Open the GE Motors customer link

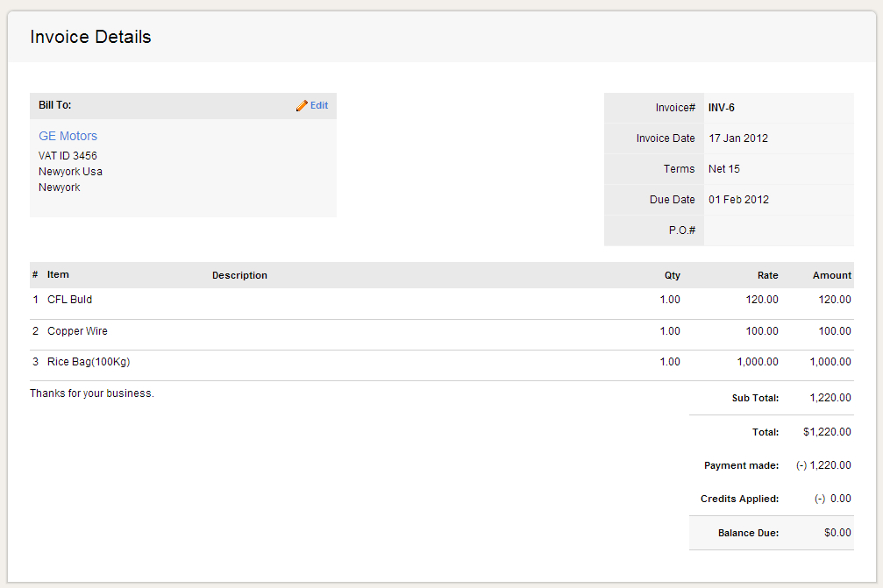pos(68,136)
